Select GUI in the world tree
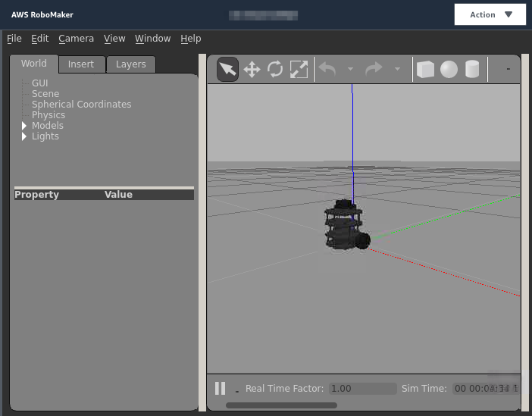 [40, 83]
